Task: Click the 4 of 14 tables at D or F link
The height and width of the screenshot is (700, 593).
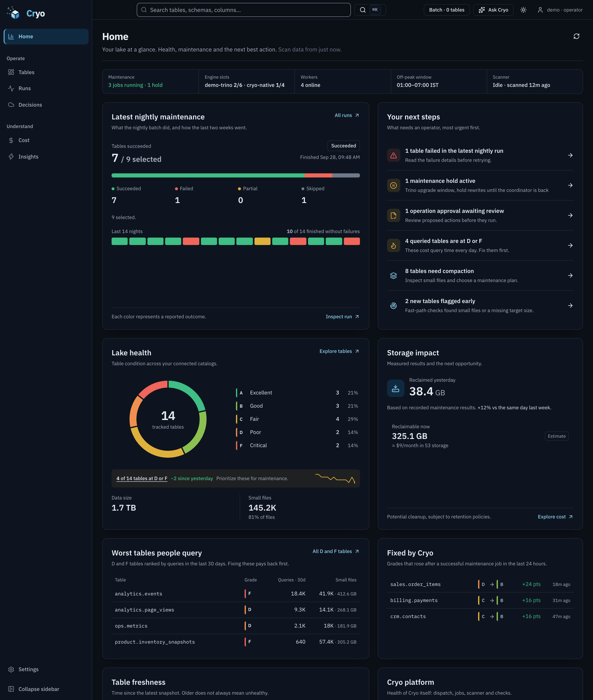Action: tap(142, 478)
